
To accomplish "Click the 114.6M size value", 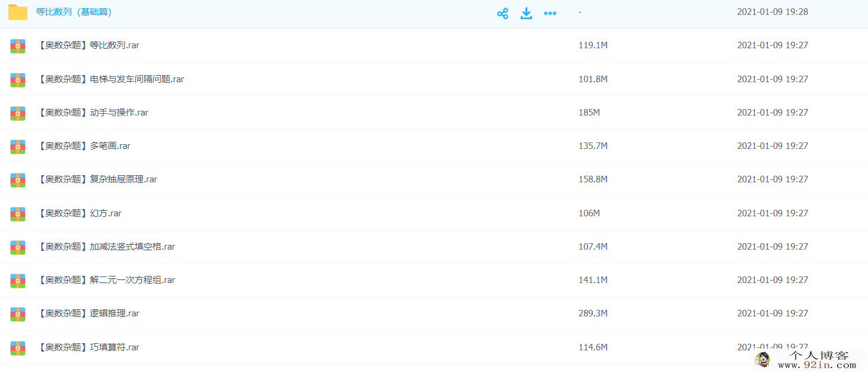I will (593, 347).
